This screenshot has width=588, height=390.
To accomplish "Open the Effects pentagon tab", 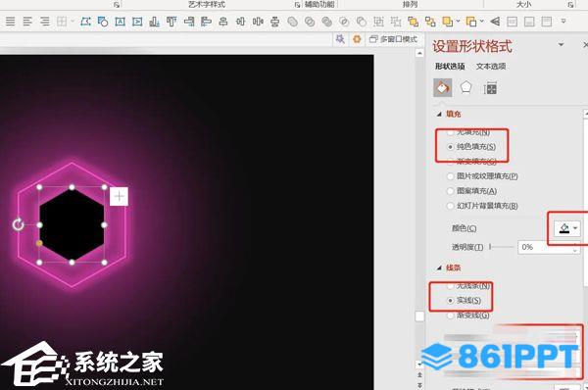I will [x=465, y=88].
